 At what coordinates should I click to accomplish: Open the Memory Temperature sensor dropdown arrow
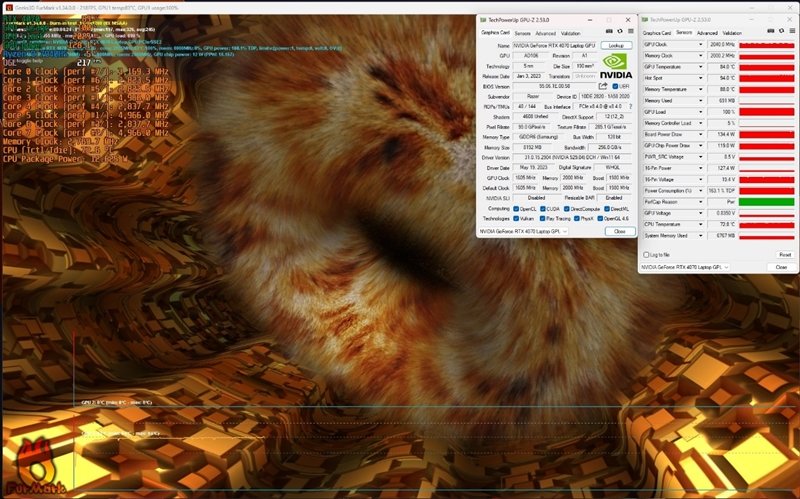point(700,89)
